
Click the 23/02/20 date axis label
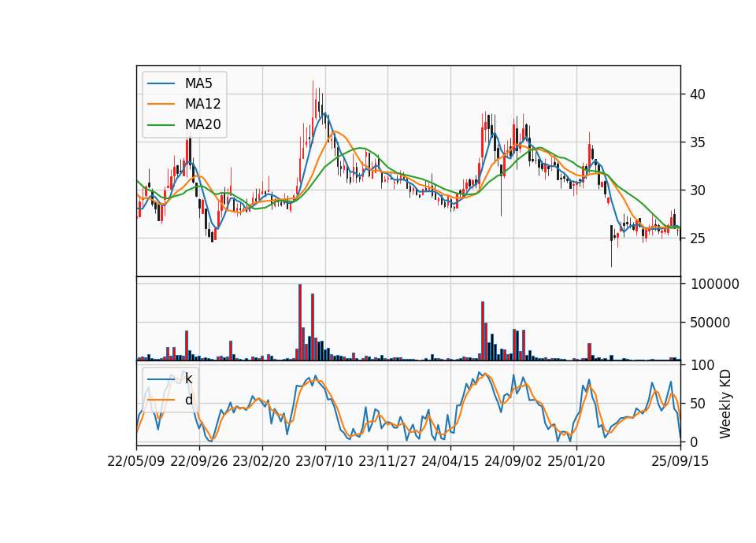tap(261, 461)
